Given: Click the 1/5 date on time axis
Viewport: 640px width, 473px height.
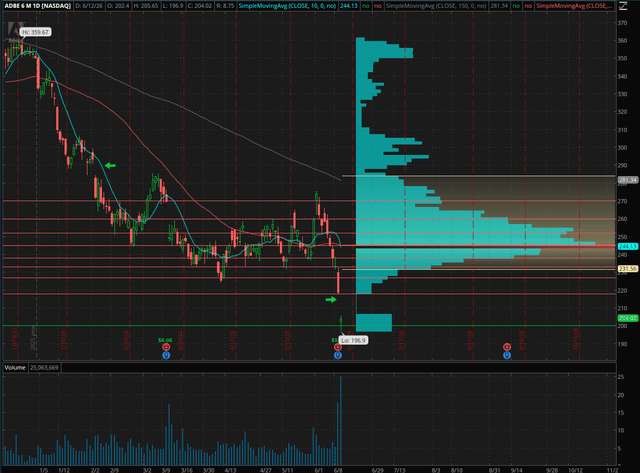Looking at the screenshot, I should (44, 470).
